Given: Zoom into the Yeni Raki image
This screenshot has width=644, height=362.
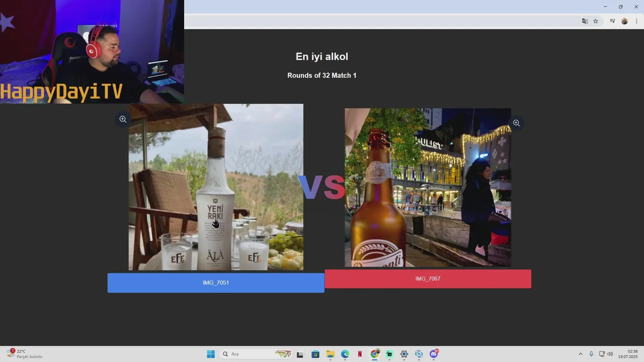Looking at the screenshot, I should click(123, 119).
